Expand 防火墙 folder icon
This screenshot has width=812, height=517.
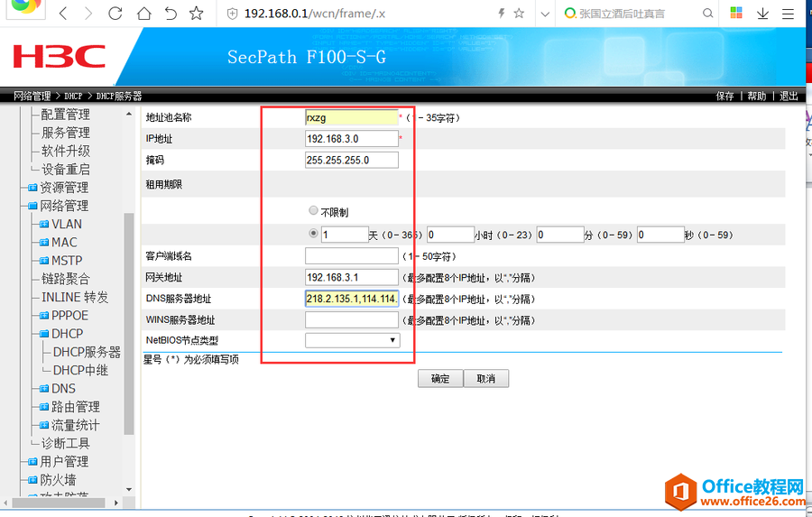pos(32,480)
